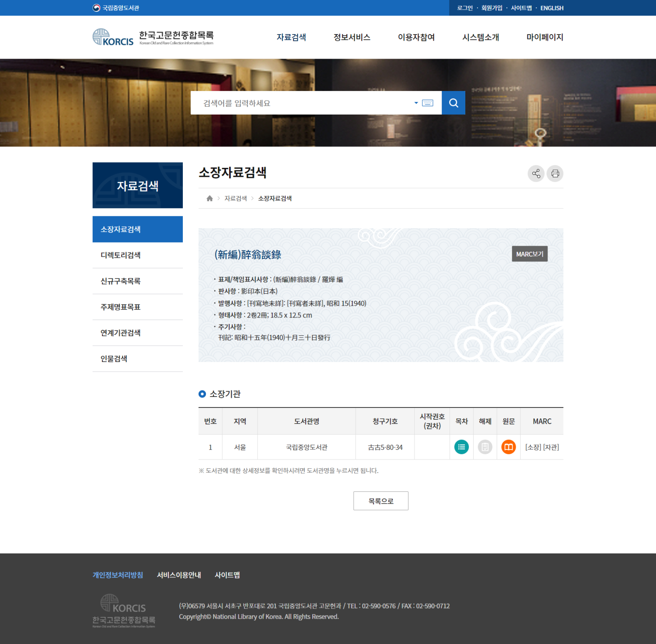The height and width of the screenshot is (644, 656).
Task: Open the teal table of contents icon
Action: [x=461, y=447]
